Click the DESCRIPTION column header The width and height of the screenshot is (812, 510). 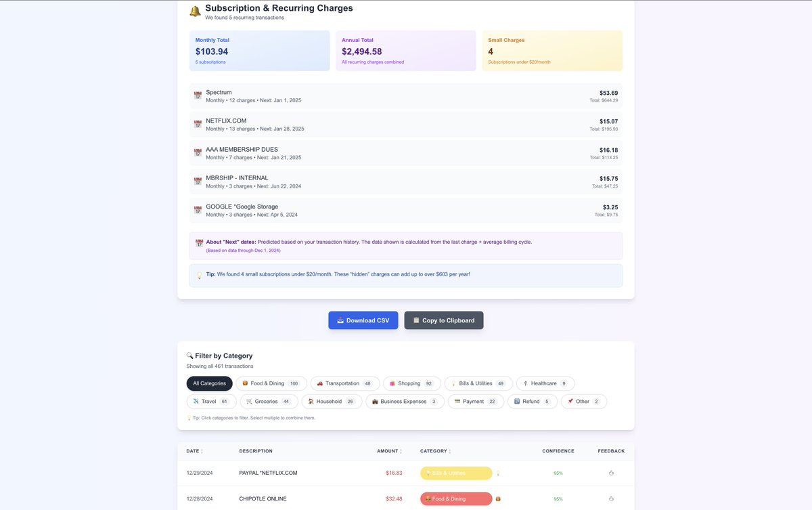pos(256,451)
